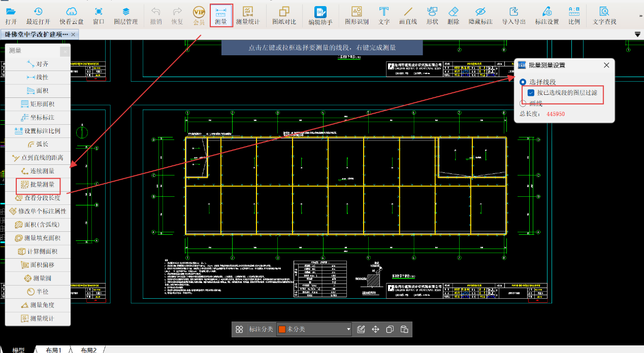Screen dimensions: 644x353
Task: Open the 图纸对比 drawing compare tool
Action: (284, 15)
